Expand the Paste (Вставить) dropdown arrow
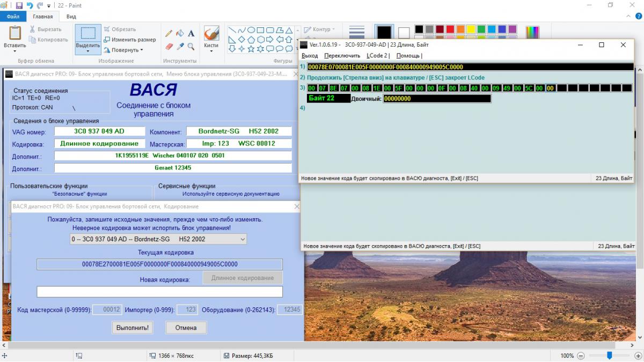 (x=14, y=51)
